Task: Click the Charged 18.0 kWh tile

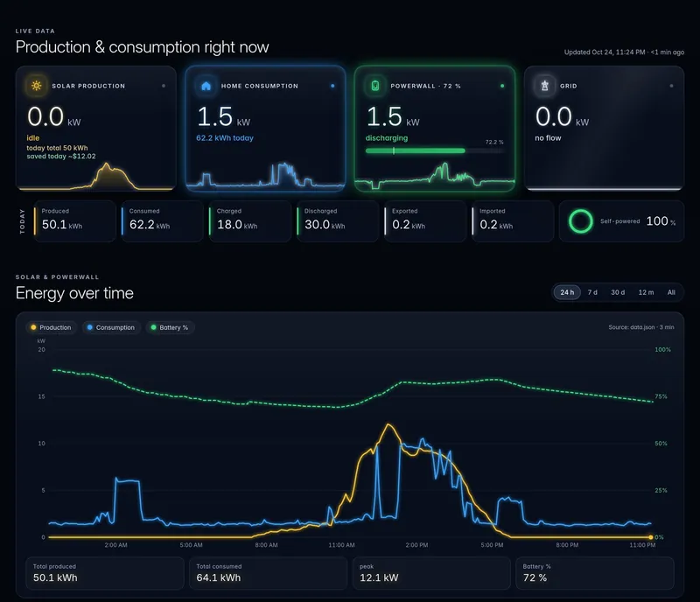Action: (x=249, y=221)
